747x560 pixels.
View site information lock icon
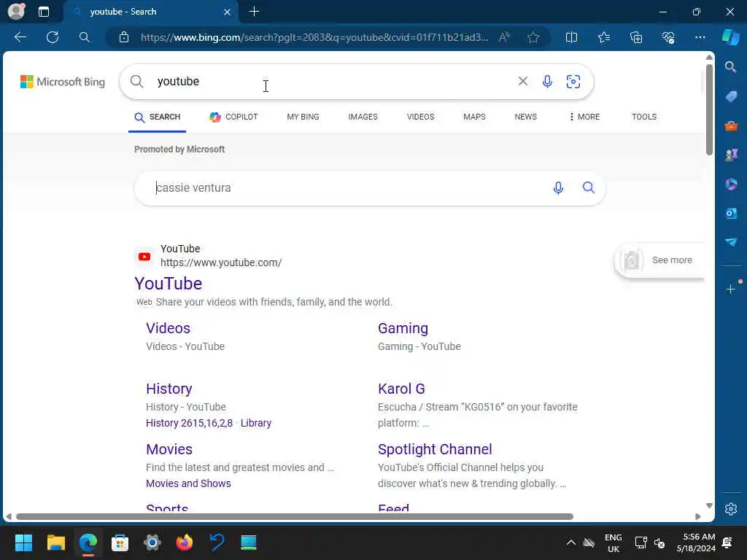[124, 37]
